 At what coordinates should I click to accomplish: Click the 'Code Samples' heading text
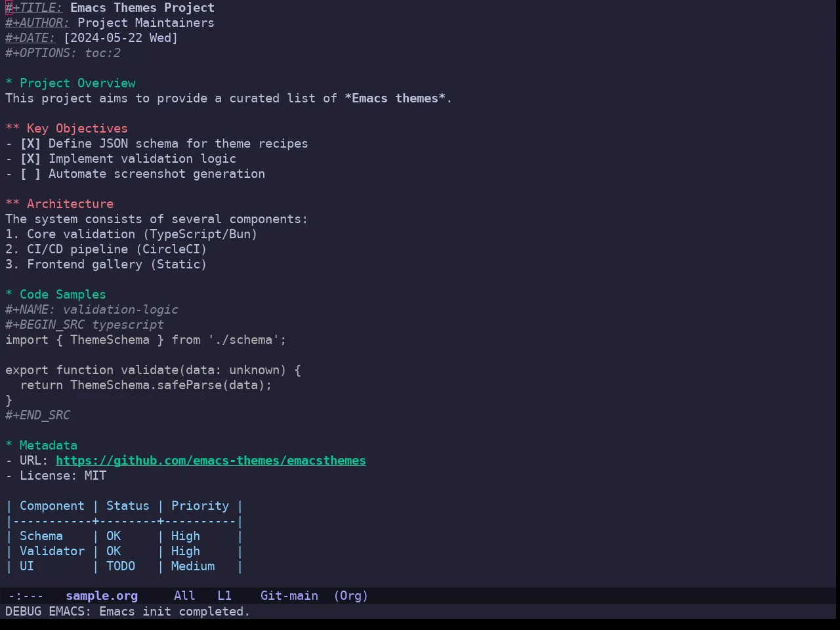pos(63,295)
